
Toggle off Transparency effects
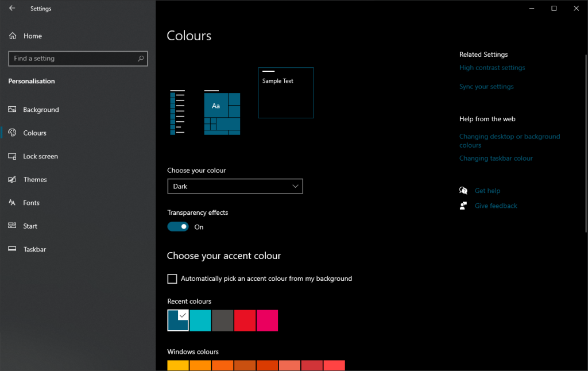(x=177, y=226)
